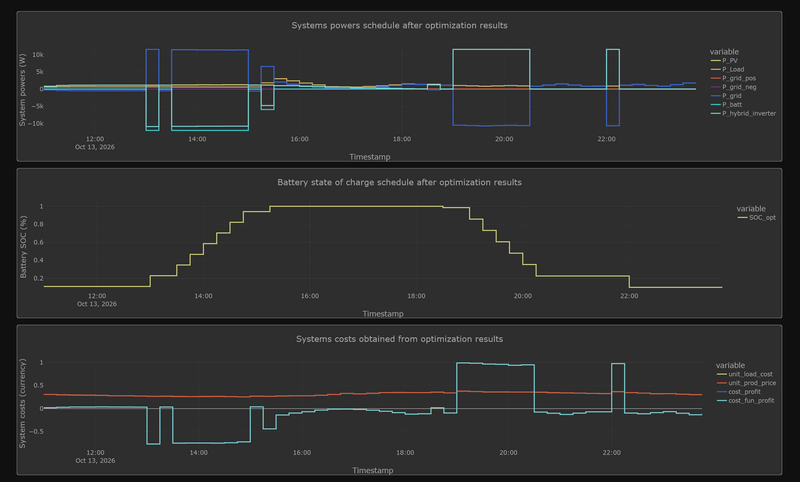This screenshot has height=482, width=800.
Task: Click the 0.4 tick on SOC axis
Action: [38, 260]
